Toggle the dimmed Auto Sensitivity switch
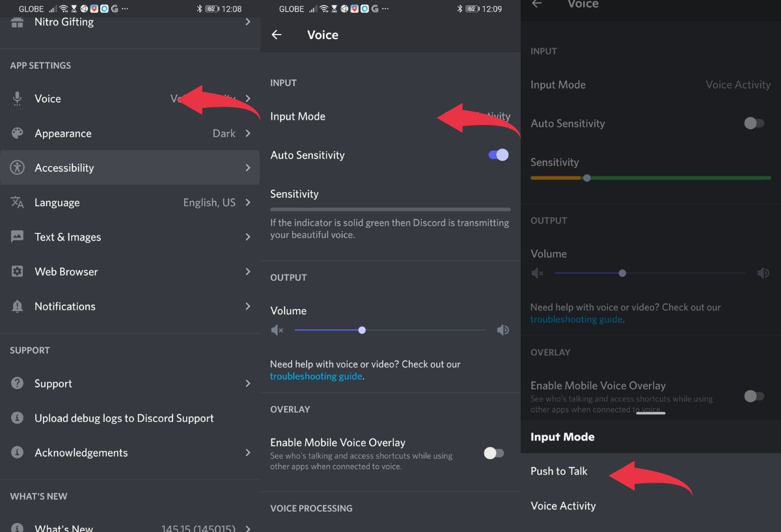This screenshot has width=781, height=532. click(x=754, y=124)
